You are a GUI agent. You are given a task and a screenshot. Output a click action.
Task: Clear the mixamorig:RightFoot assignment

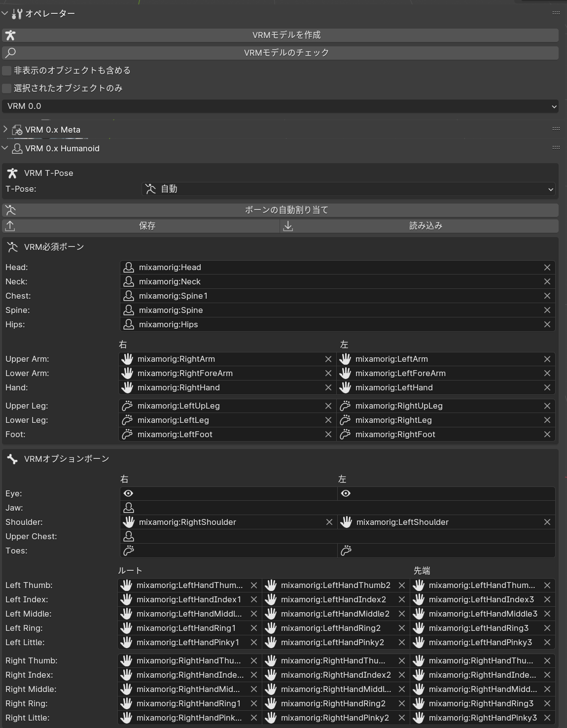[x=547, y=434]
